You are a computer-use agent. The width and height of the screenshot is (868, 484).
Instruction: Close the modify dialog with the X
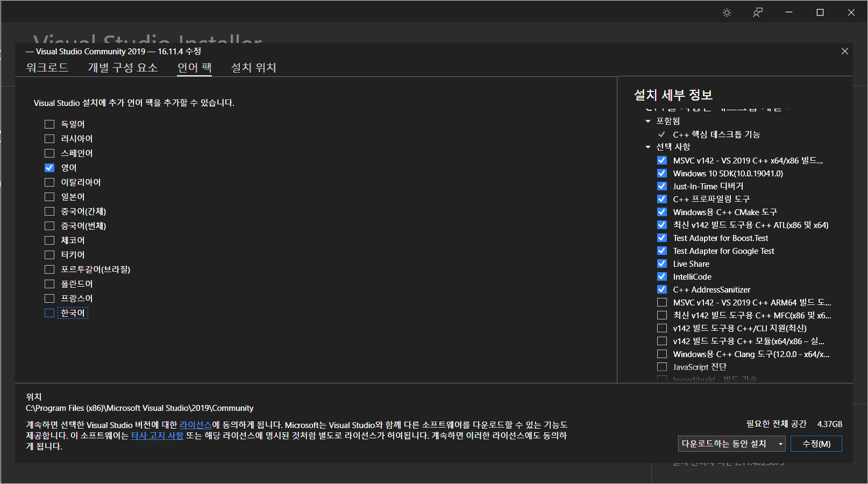845,51
